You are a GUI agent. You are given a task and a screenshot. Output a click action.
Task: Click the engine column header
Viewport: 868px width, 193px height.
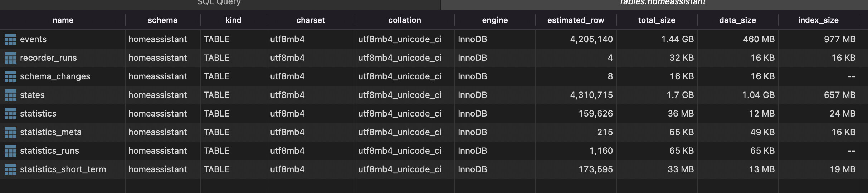click(x=495, y=20)
